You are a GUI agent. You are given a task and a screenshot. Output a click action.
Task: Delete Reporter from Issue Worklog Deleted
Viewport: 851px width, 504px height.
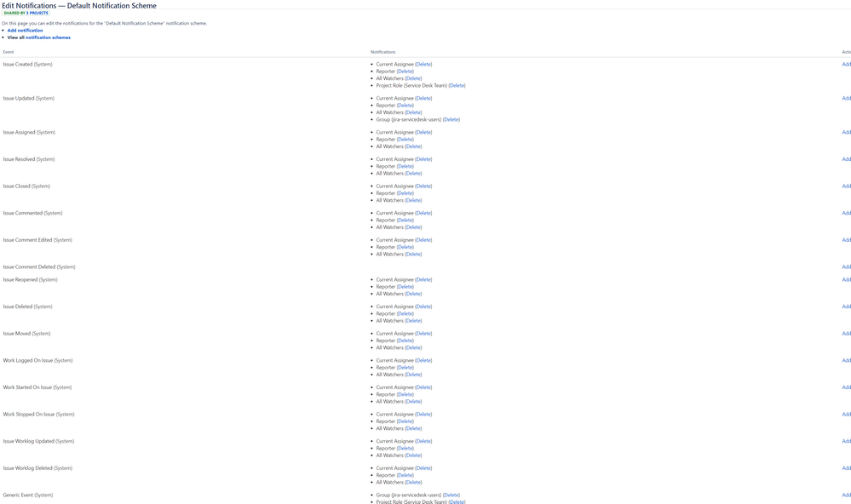pos(405,475)
